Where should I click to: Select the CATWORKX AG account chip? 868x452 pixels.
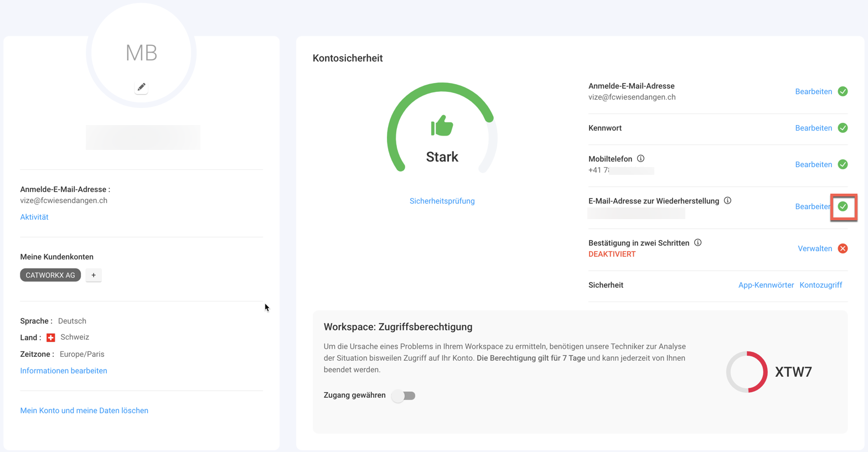[x=50, y=275]
